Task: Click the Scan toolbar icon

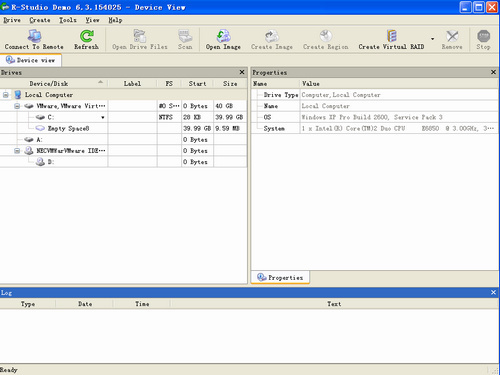Action: (185, 36)
